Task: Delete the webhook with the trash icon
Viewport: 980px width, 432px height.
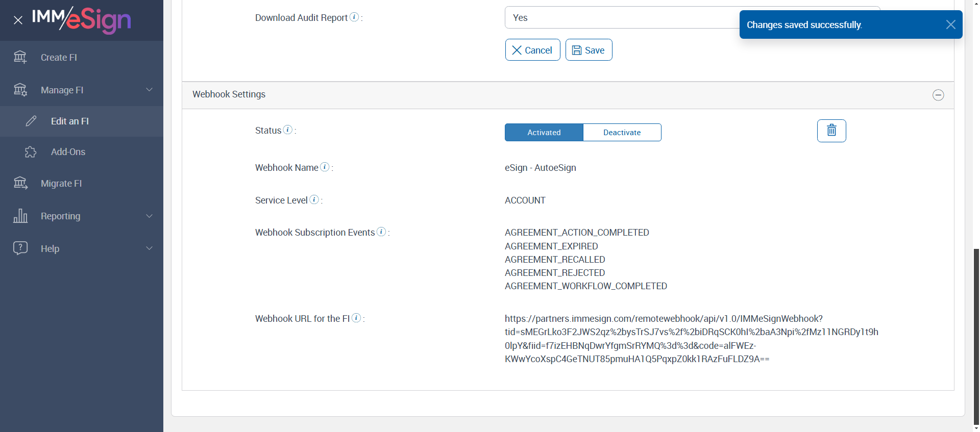Action: 831,131
